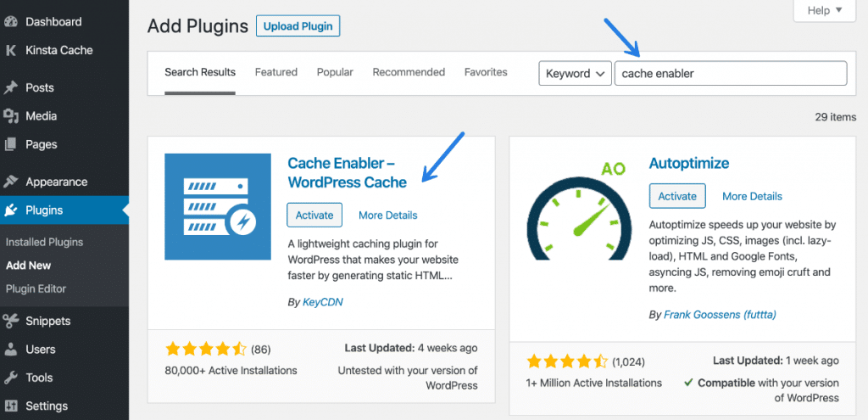Click the Settings sliders icon

10,406
